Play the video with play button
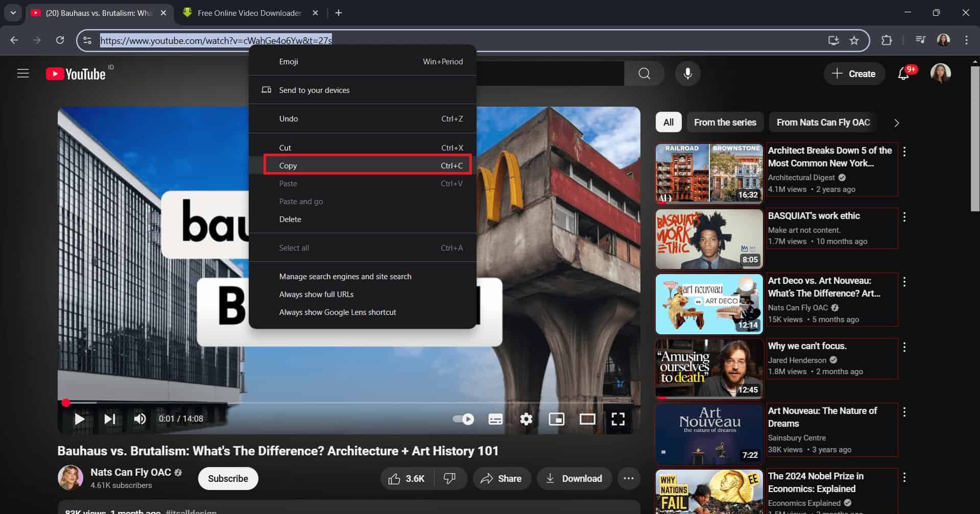980x514 pixels. pos(79,419)
